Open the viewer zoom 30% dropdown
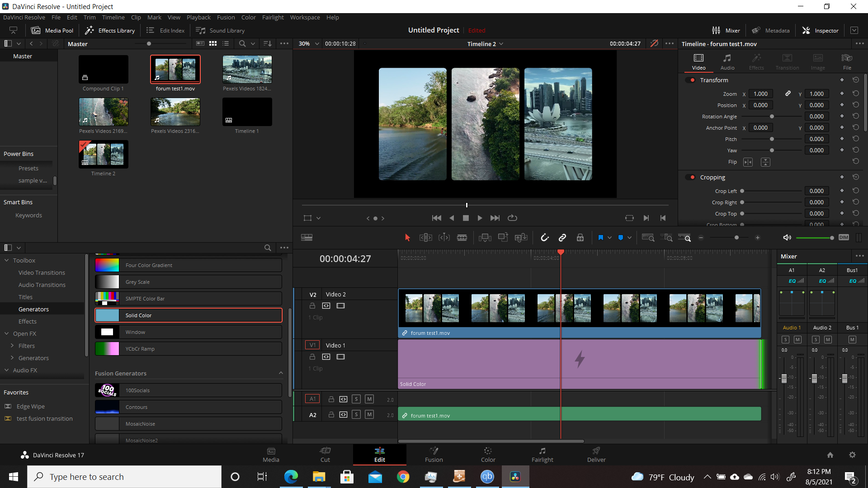Image resolution: width=868 pixels, height=488 pixels. click(309, 44)
